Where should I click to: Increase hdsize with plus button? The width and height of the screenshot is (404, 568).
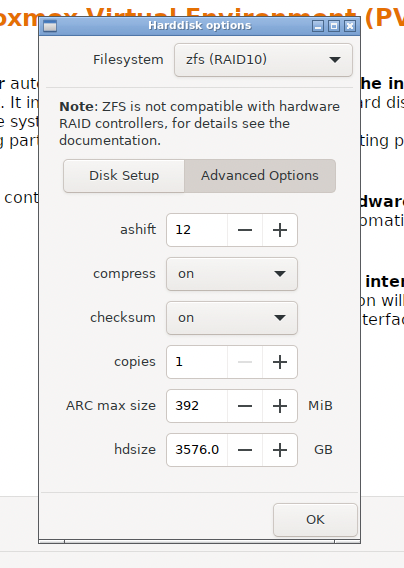coord(280,450)
